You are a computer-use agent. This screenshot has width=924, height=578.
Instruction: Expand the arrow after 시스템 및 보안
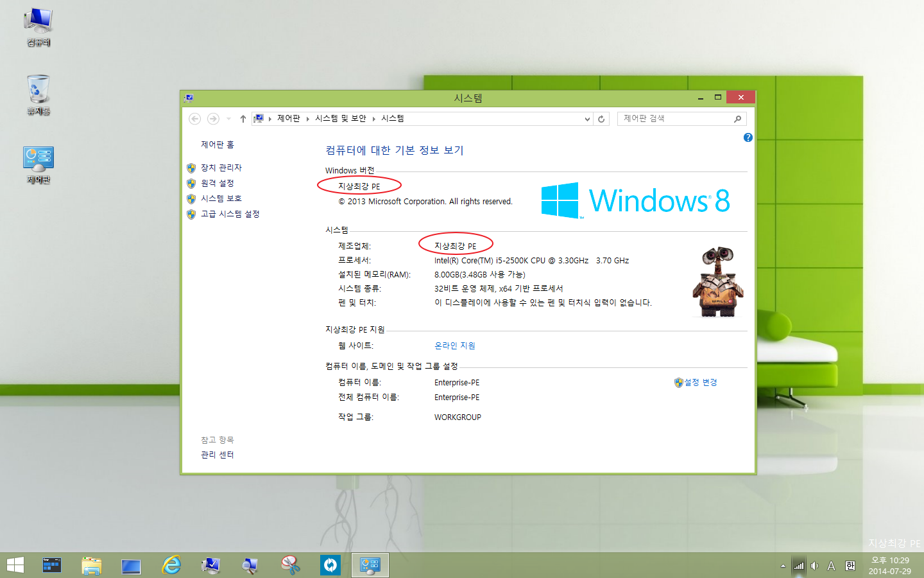pyautogui.click(x=374, y=119)
